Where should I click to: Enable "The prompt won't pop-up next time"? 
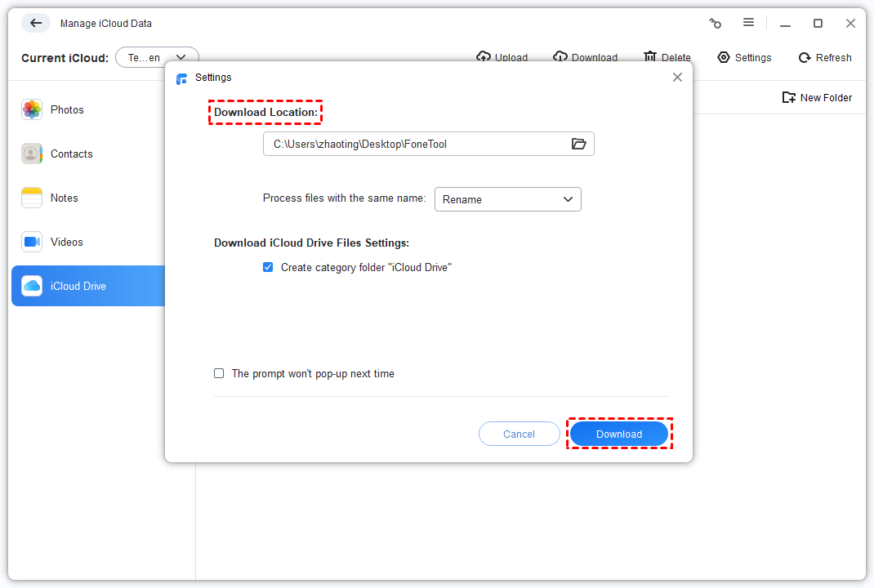click(219, 373)
